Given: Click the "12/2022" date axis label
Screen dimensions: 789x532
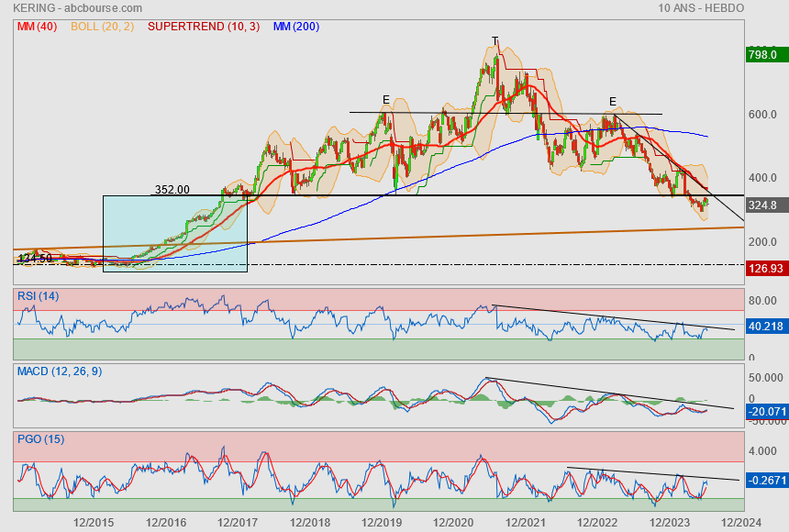Looking at the screenshot, I should [597, 523].
